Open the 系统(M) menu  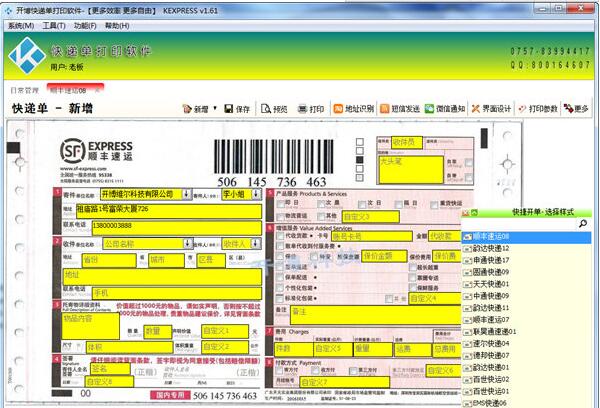(21, 26)
